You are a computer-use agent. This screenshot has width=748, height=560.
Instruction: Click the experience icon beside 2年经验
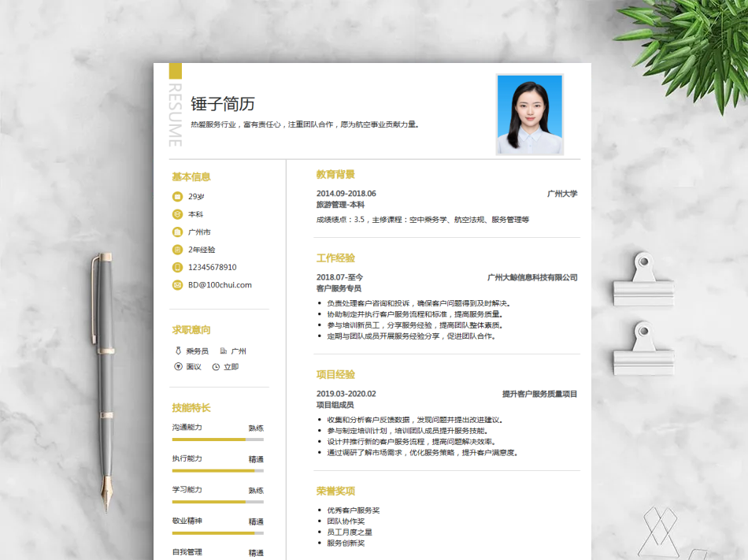point(177,250)
